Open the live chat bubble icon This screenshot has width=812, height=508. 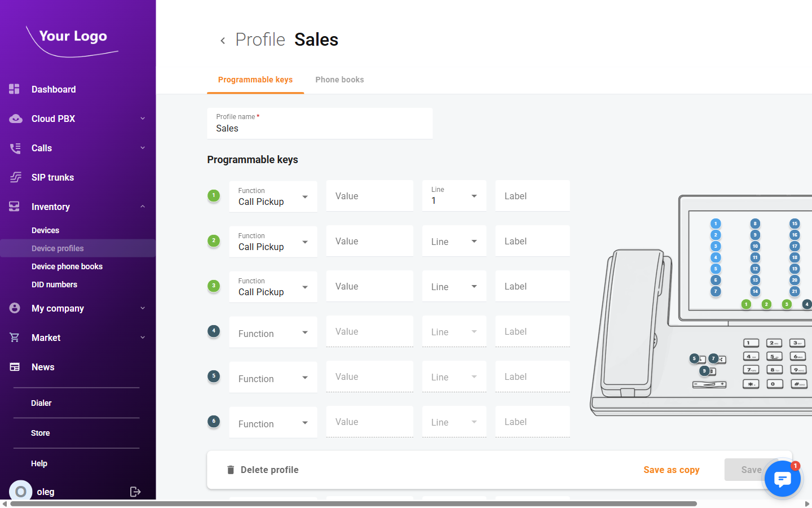coord(782,479)
